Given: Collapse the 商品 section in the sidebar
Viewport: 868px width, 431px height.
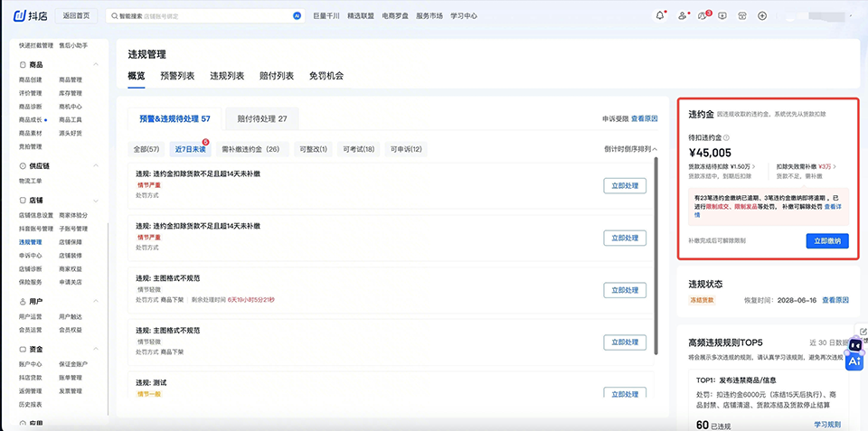Looking at the screenshot, I should (98, 65).
